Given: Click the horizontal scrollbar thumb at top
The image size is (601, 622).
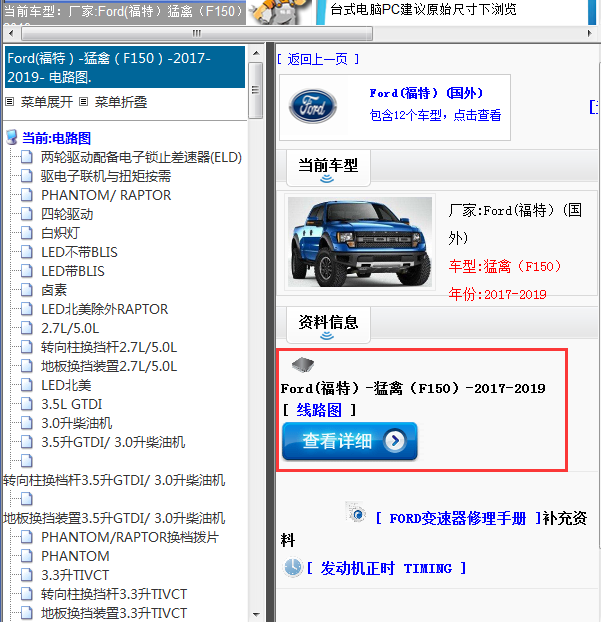Looking at the screenshot, I should [x=197, y=33].
